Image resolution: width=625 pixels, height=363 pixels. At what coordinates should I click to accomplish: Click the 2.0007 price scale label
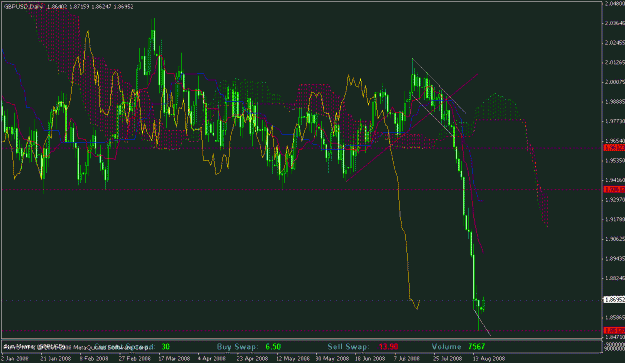pyautogui.click(x=615, y=82)
